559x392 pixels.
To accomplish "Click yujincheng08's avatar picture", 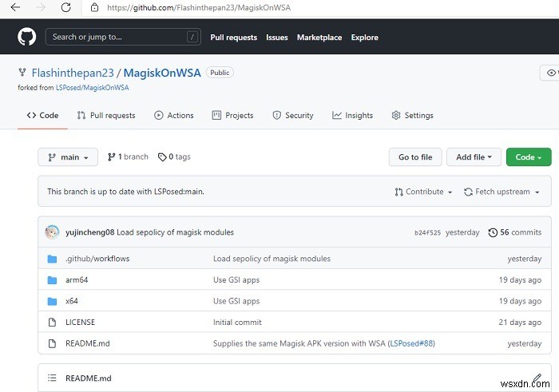I will tap(52, 232).
